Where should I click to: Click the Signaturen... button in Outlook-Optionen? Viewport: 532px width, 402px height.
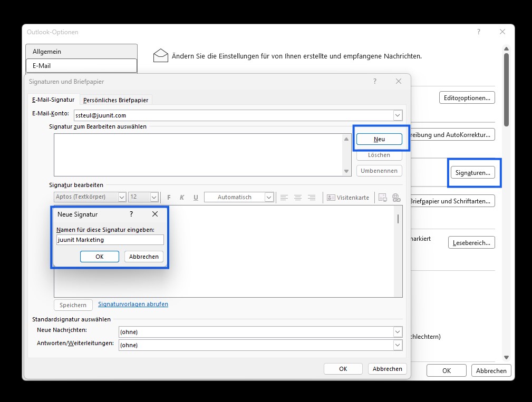point(472,172)
